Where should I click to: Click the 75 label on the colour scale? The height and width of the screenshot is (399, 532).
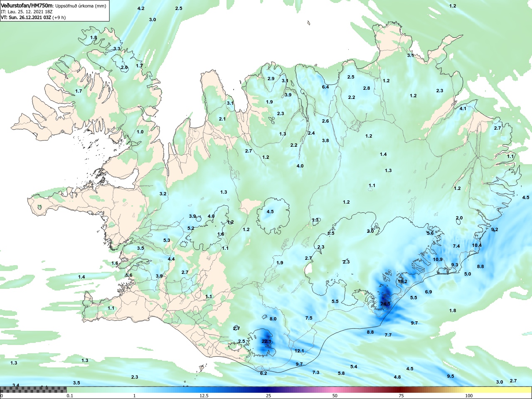401,396
